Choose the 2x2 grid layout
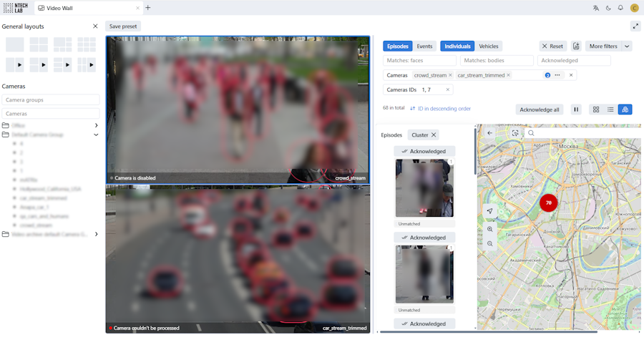The width and height of the screenshot is (644, 337). pos(39,44)
